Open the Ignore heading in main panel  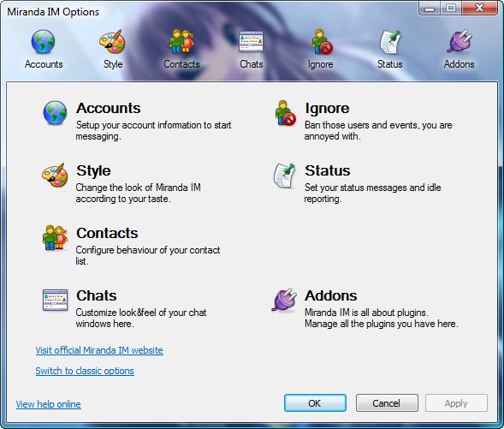pos(327,108)
